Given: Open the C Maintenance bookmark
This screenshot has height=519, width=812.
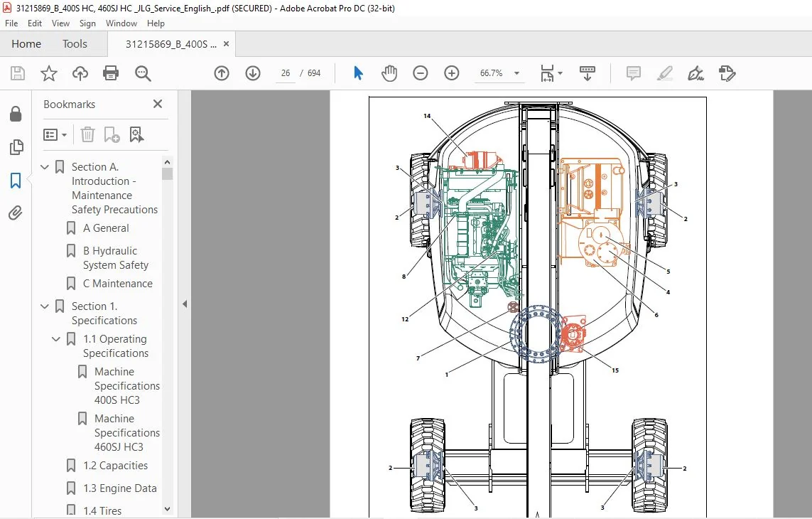Looking at the screenshot, I should [x=117, y=284].
